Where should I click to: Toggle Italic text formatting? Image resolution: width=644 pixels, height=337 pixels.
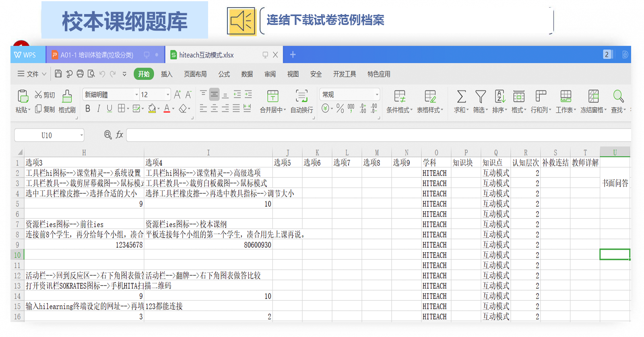(x=99, y=109)
